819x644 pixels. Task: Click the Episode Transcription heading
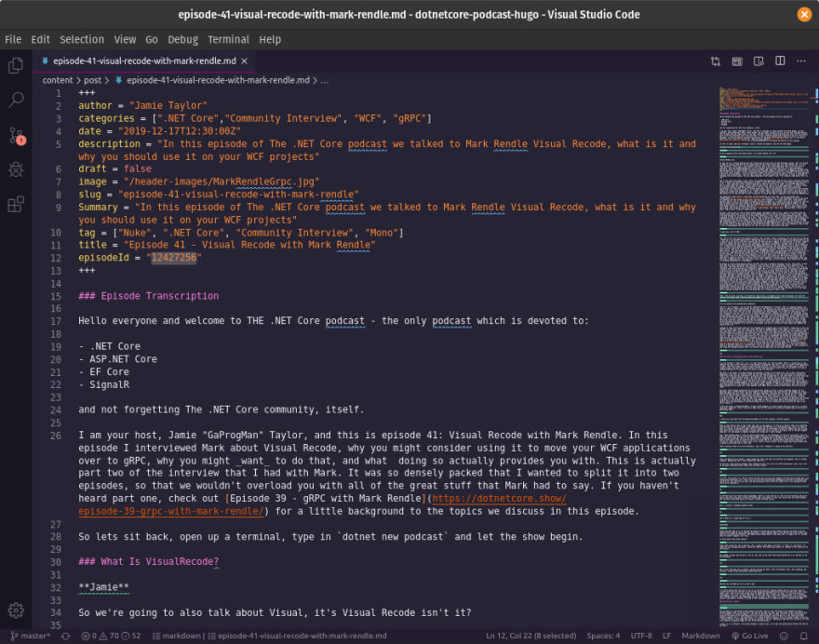[148, 296]
